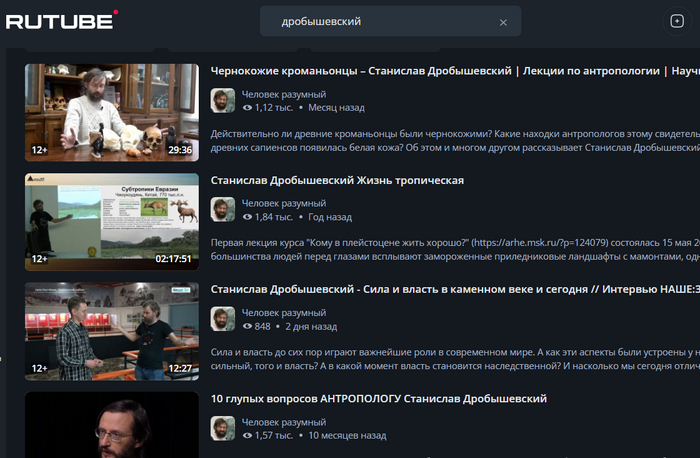Open thumbnail of Чернокожие кроманьонцы video

[112, 112]
